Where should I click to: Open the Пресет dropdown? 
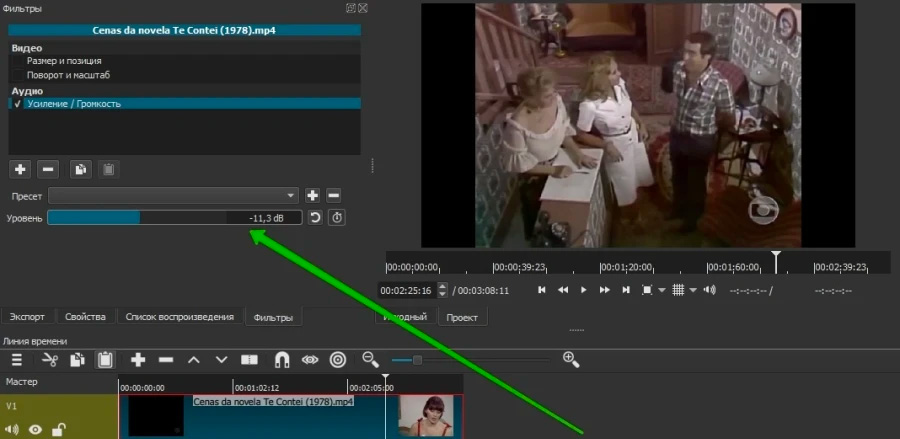[173, 196]
